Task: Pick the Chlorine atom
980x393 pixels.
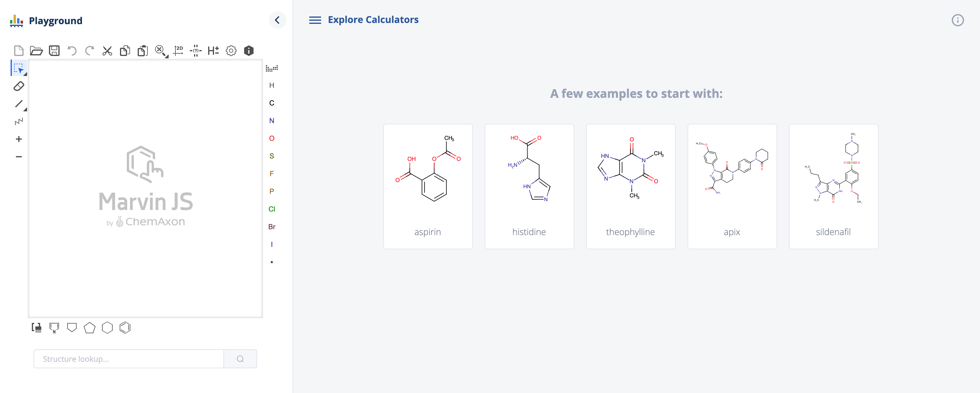Action: point(272,209)
